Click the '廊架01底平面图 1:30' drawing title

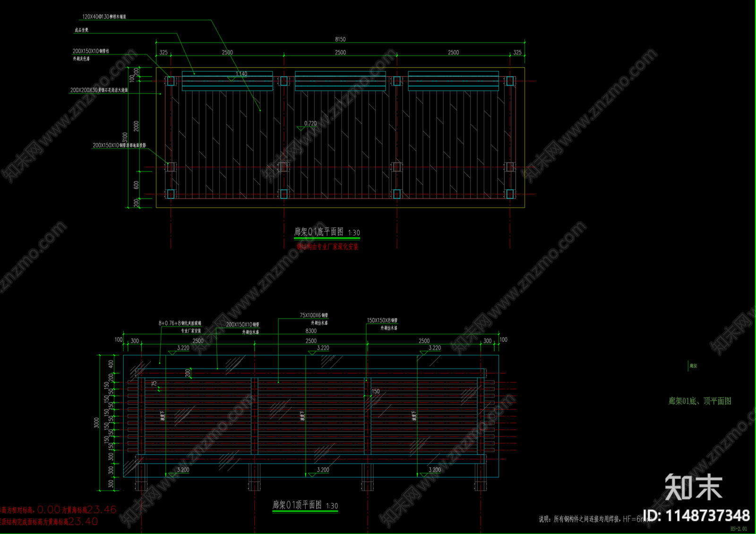coord(327,232)
